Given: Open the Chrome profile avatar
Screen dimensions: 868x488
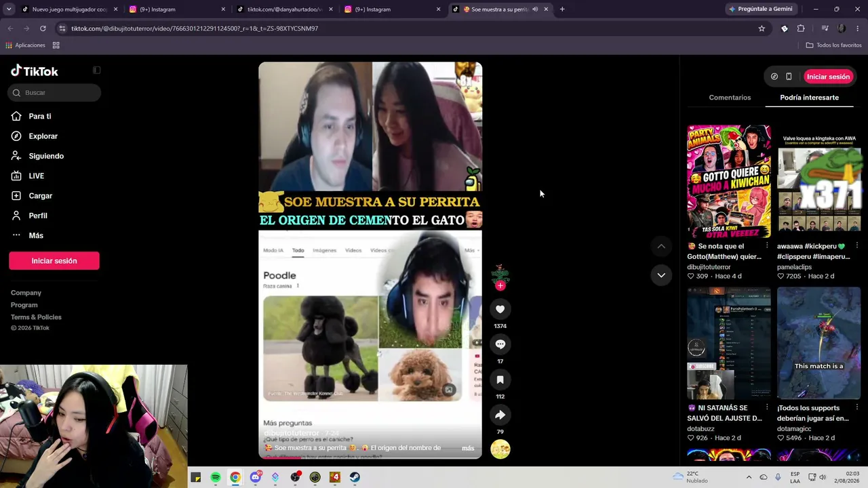Looking at the screenshot, I should pyautogui.click(x=842, y=28).
